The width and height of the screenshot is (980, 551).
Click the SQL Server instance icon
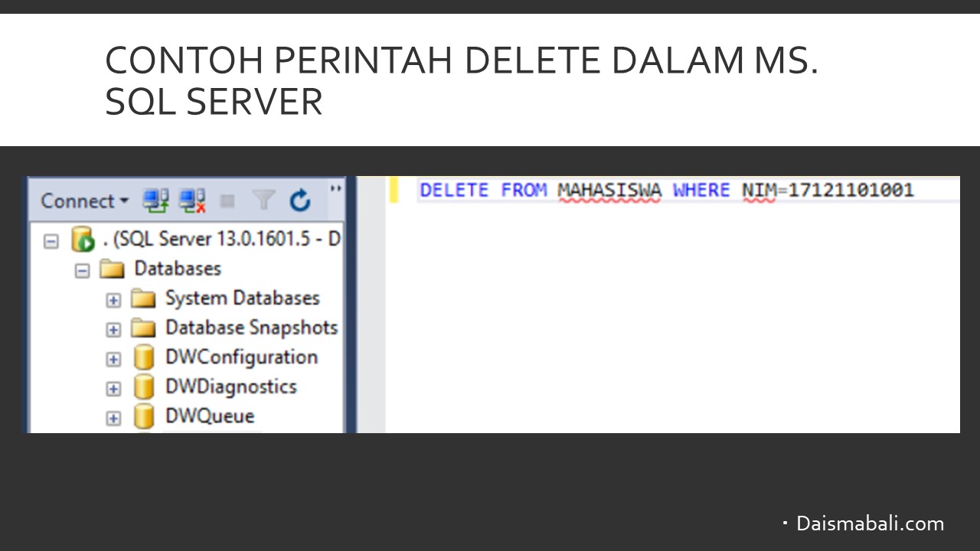(x=83, y=240)
